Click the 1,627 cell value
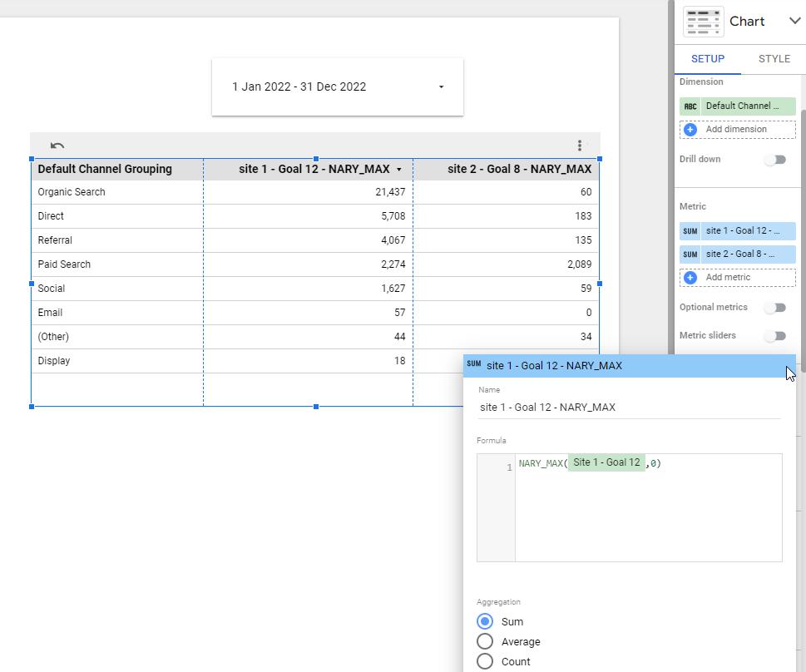 (x=393, y=289)
